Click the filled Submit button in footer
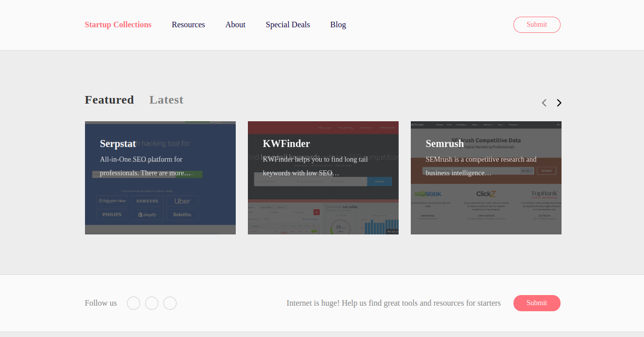The height and width of the screenshot is (337, 644). click(537, 303)
